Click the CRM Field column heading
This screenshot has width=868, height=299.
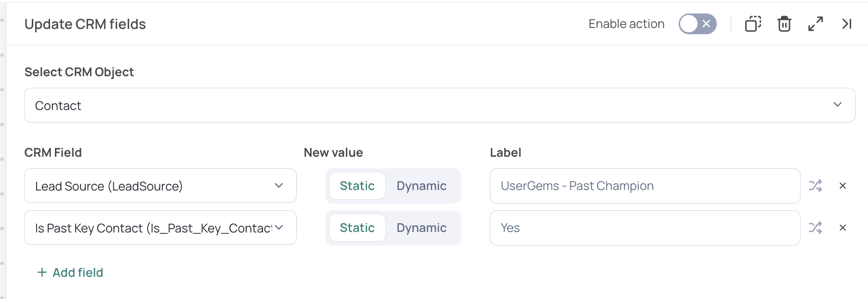tap(53, 152)
